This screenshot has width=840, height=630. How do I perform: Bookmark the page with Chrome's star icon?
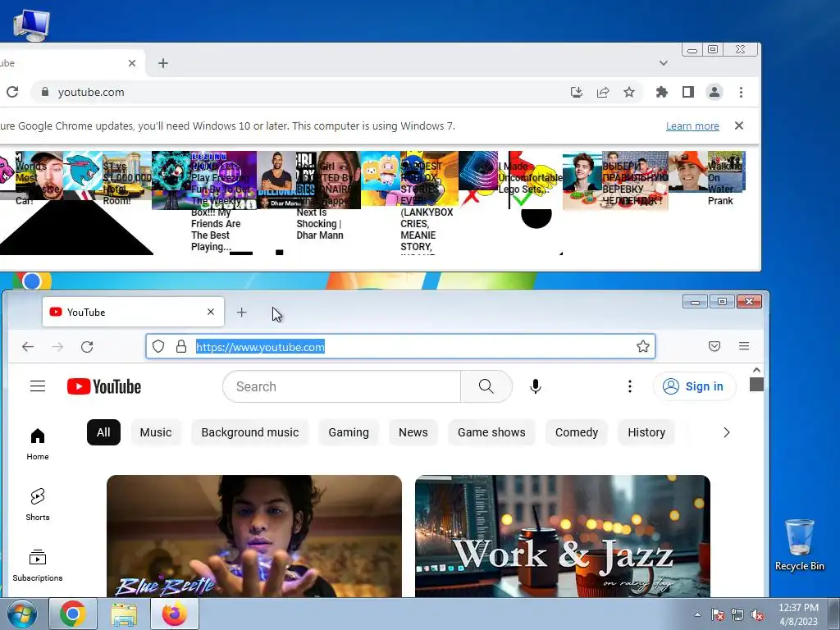point(629,92)
